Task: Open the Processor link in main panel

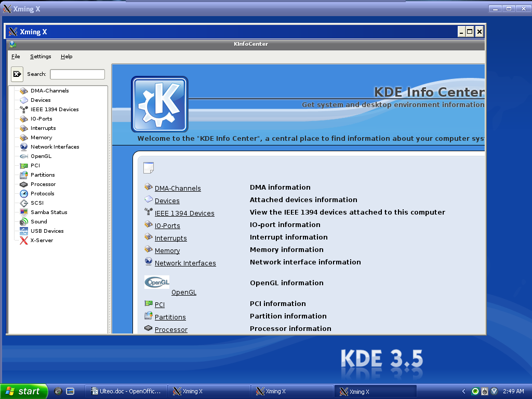Action: (x=171, y=330)
